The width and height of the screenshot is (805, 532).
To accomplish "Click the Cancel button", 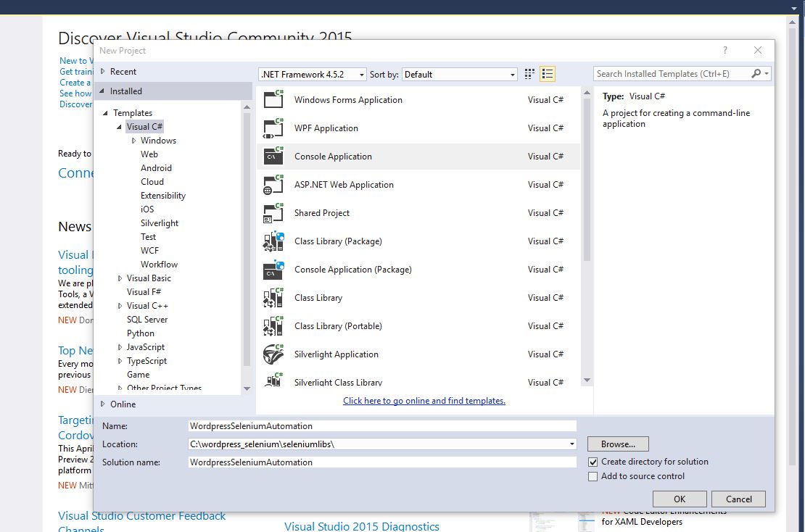I will [x=739, y=499].
